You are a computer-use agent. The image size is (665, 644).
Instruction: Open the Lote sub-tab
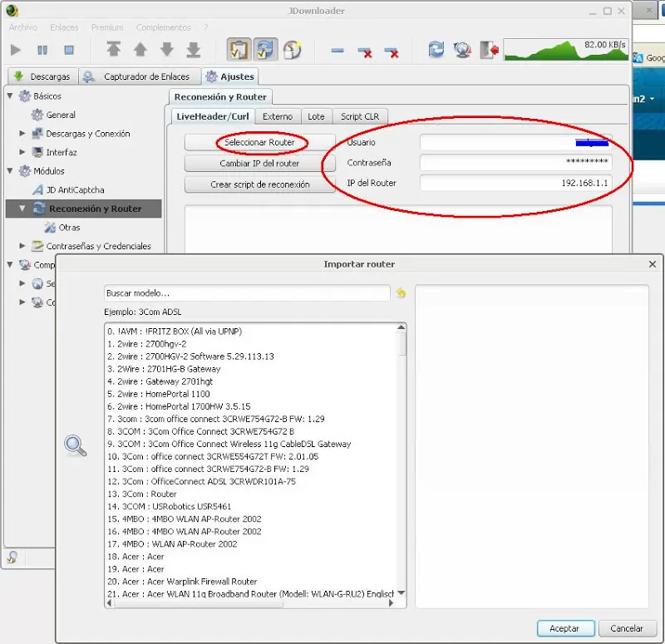316,116
